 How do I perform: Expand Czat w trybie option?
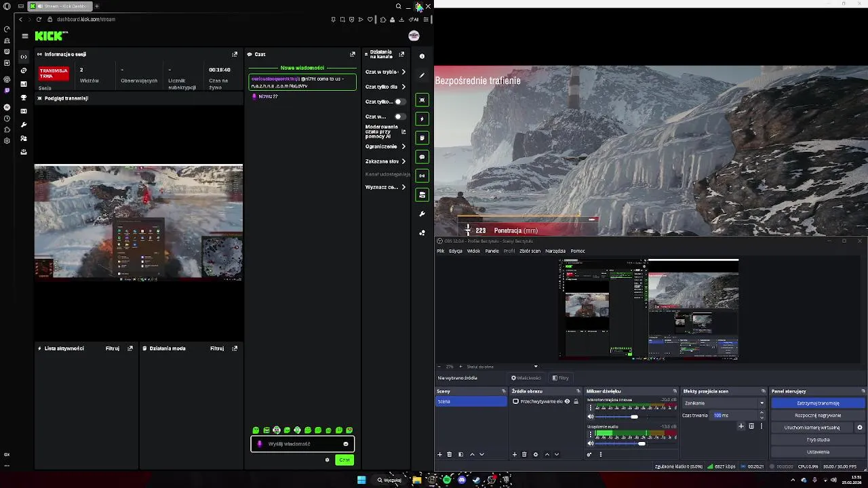point(403,72)
